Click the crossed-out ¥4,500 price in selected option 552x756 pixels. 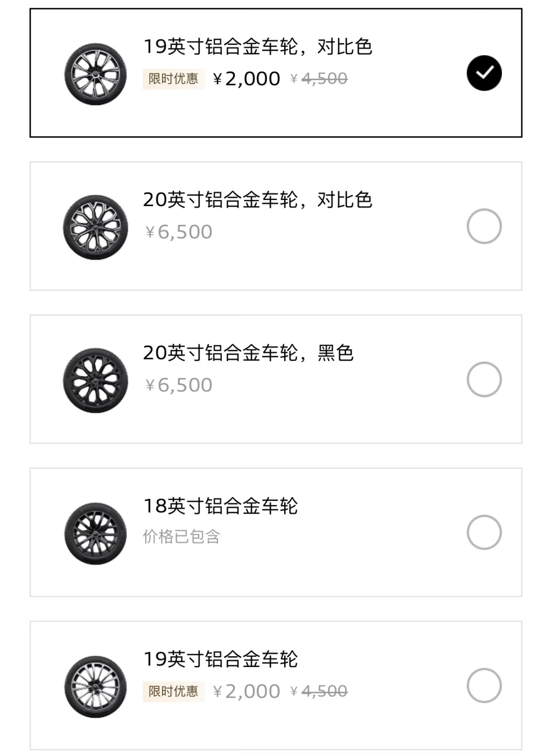tap(319, 79)
